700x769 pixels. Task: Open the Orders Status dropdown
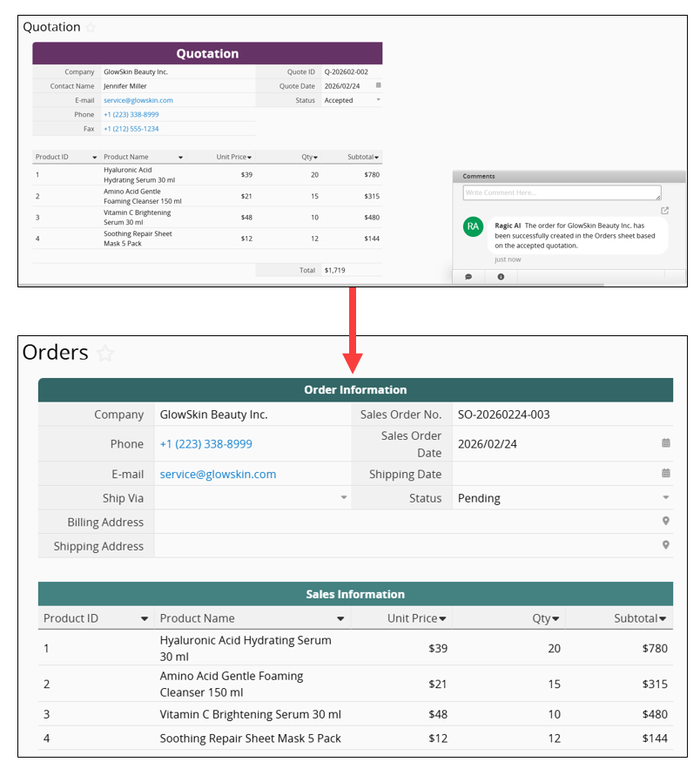pos(666,498)
